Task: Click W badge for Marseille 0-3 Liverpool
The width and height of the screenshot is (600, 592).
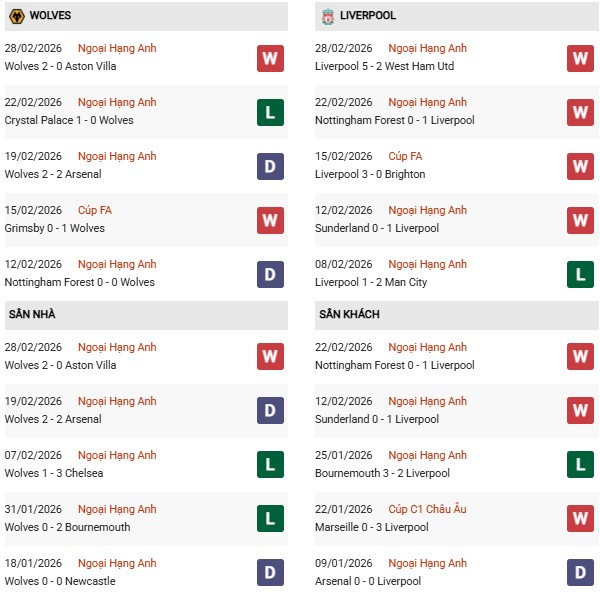Action: pyautogui.click(x=580, y=519)
